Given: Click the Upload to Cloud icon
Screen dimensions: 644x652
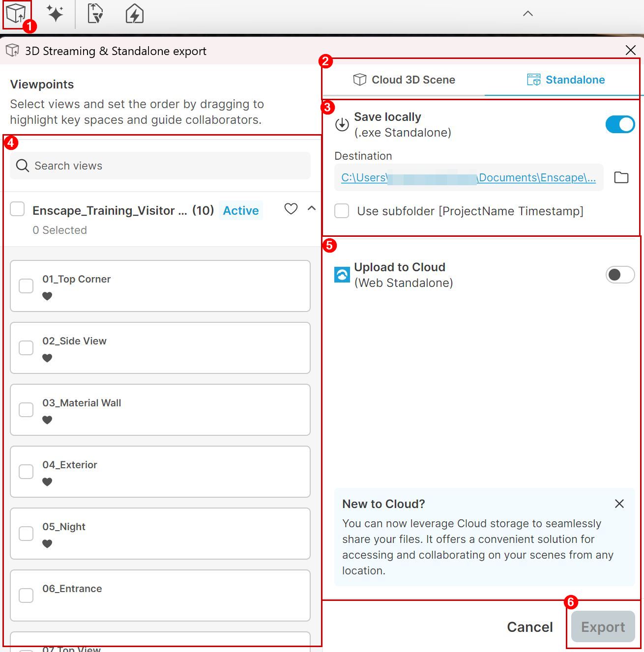Looking at the screenshot, I should [x=342, y=275].
